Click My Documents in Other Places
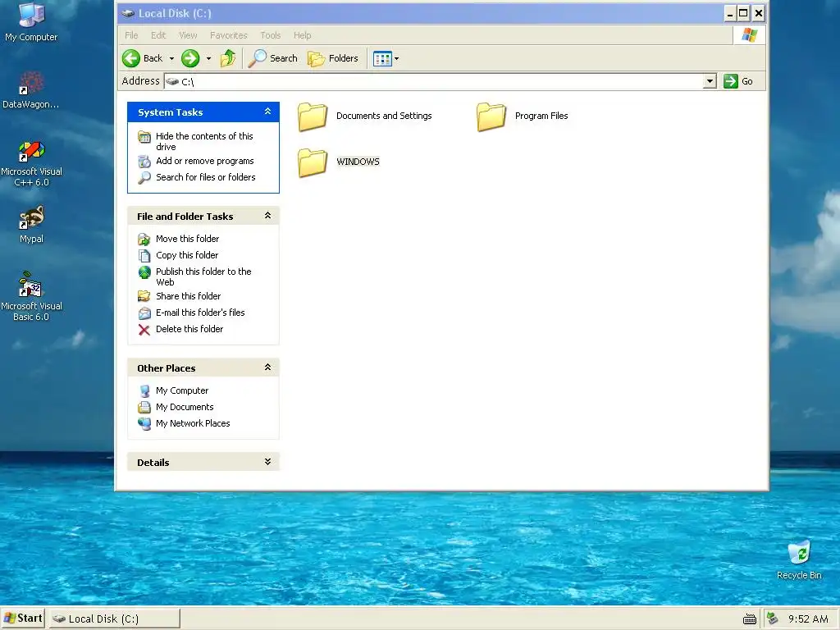Screen dimensions: 840x630 [x=185, y=407]
